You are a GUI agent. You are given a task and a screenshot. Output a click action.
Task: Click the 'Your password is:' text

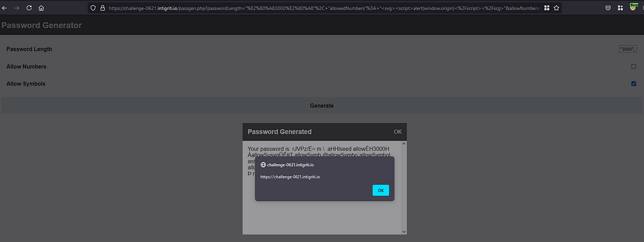point(269,149)
